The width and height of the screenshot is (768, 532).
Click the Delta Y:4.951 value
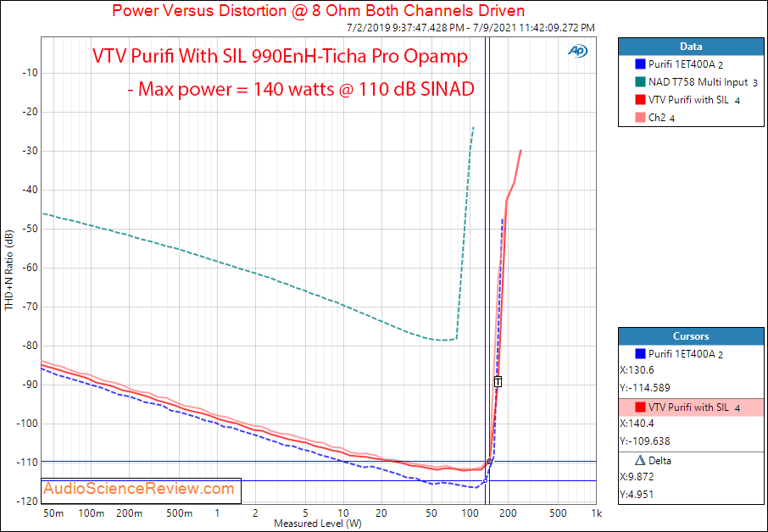tap(637, 495)
